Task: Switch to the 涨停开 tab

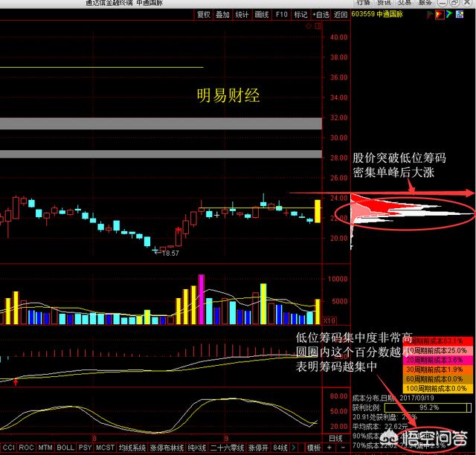Action: 258,448
